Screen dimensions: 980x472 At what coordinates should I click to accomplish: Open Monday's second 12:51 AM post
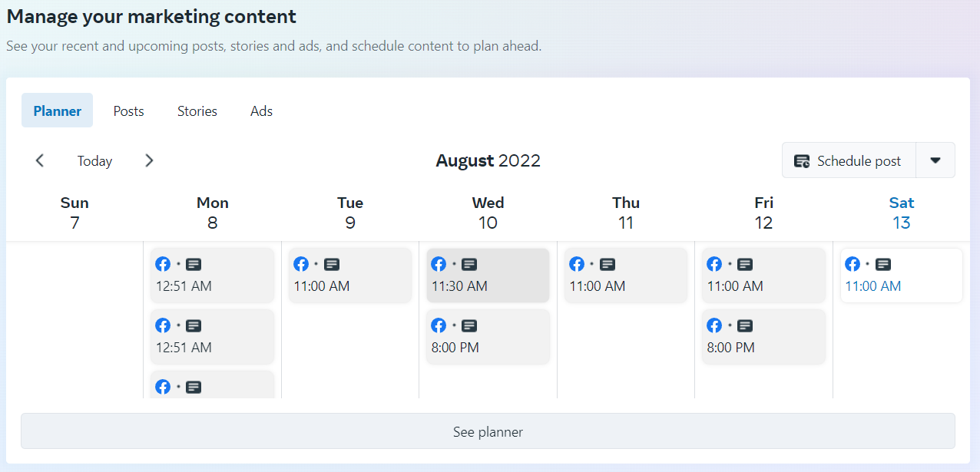(x=212, y=337)
